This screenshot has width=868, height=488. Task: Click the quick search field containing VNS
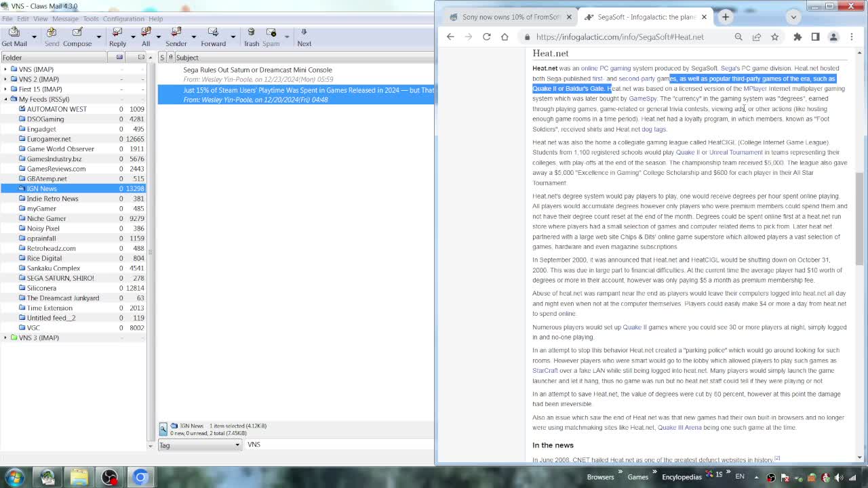click(340, 445)
